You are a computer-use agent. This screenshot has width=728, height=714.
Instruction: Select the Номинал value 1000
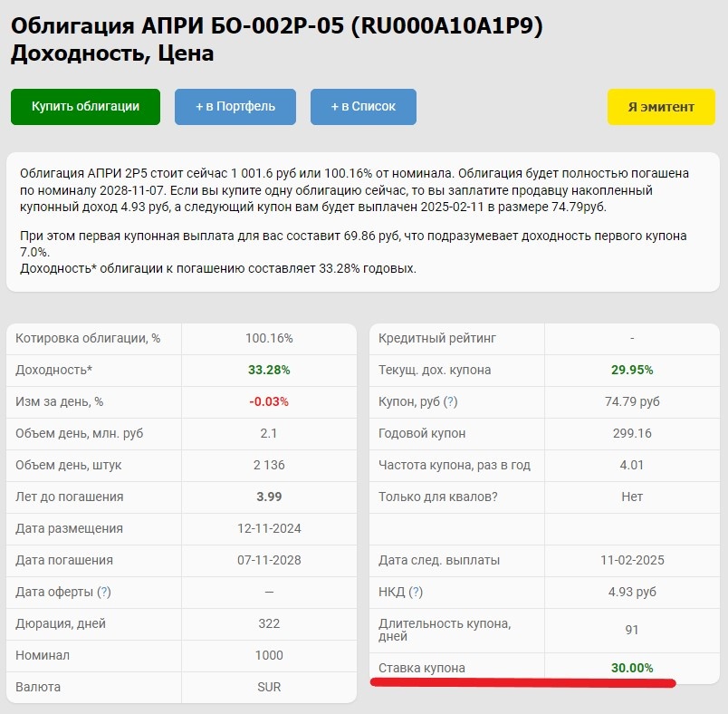[x=269, y=655]
